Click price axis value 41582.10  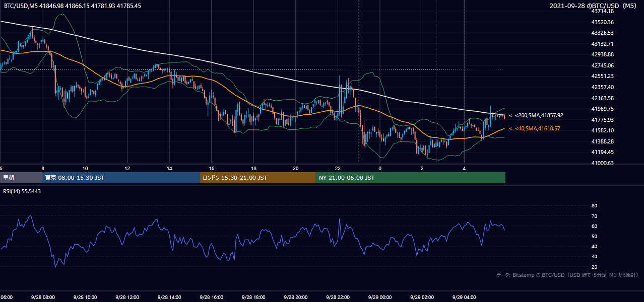(602, 130)
